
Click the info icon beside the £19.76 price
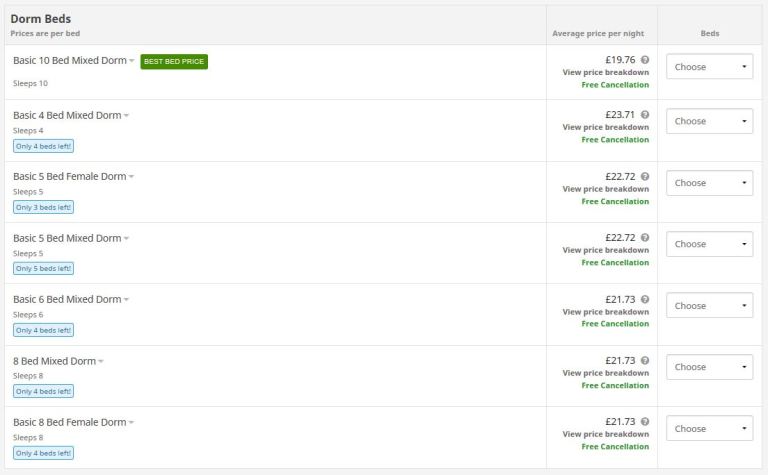click(x=645, y=60)
